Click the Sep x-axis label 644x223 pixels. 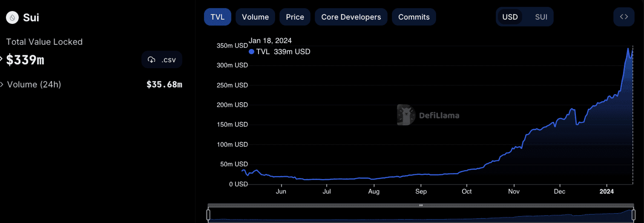[x=421, y=192]
